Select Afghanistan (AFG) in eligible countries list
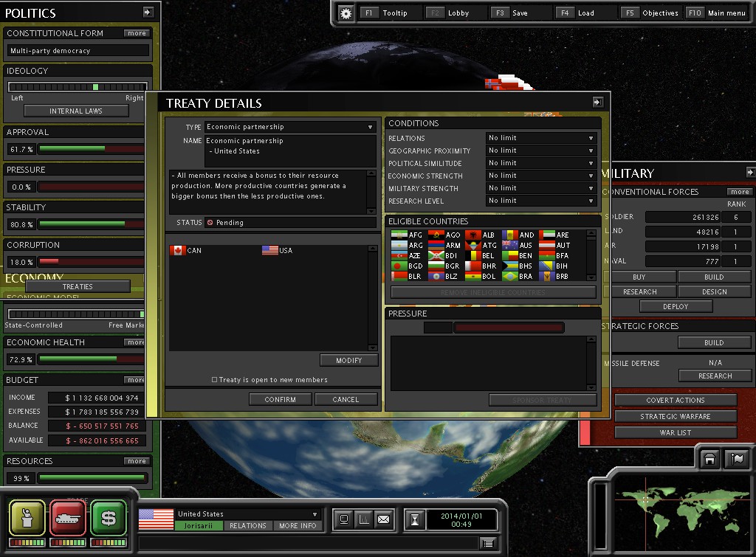Screen dimensions: 756x557 point(408,235)
